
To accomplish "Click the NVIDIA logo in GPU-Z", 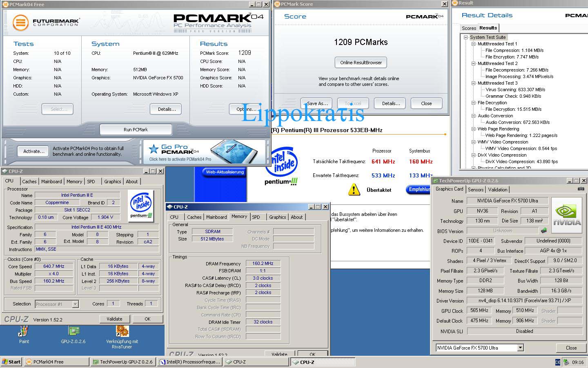I will 567,215.
